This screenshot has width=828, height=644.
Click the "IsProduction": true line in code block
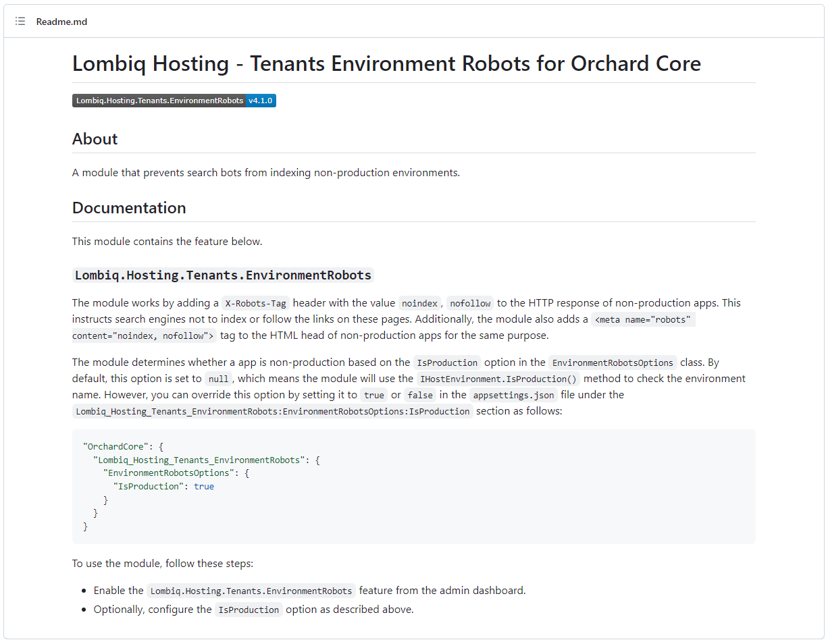[163, 486]
